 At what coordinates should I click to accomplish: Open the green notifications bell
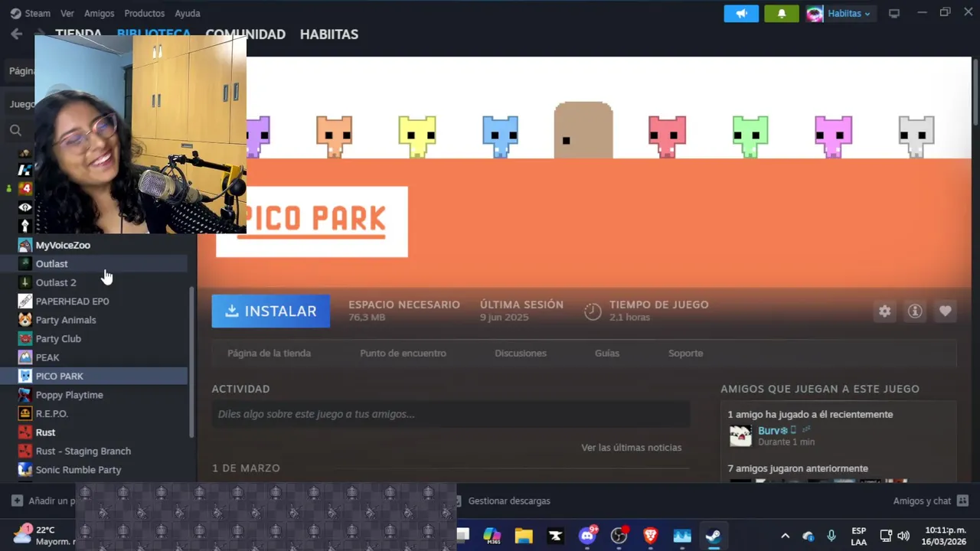[782, 14]
